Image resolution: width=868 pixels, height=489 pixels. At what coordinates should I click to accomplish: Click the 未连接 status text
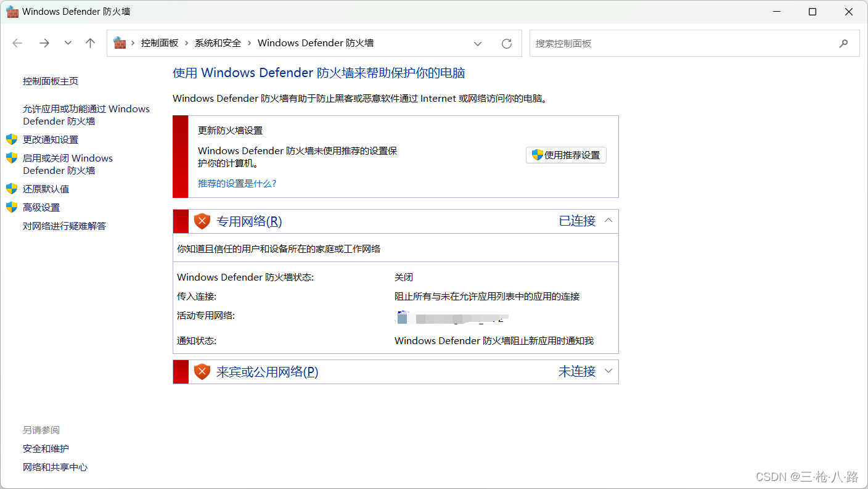coord(577,371)
